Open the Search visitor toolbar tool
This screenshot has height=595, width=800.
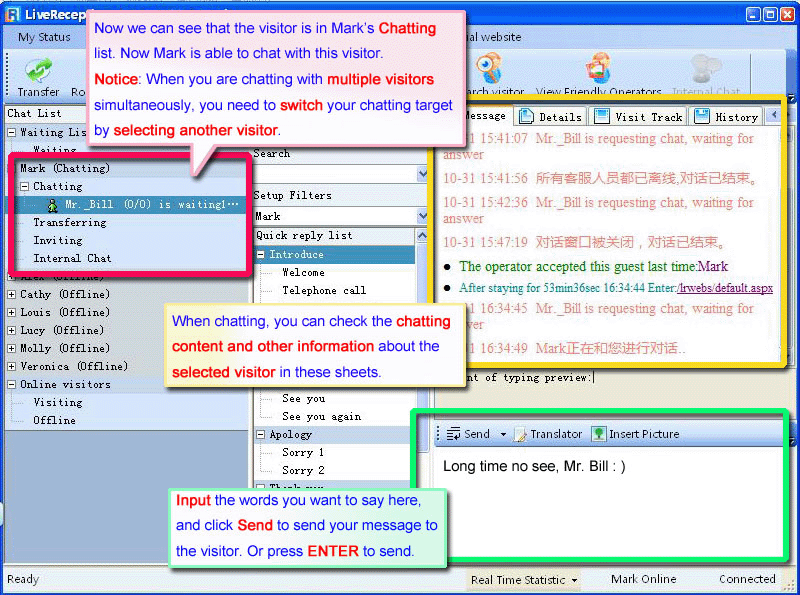point(489,68)
